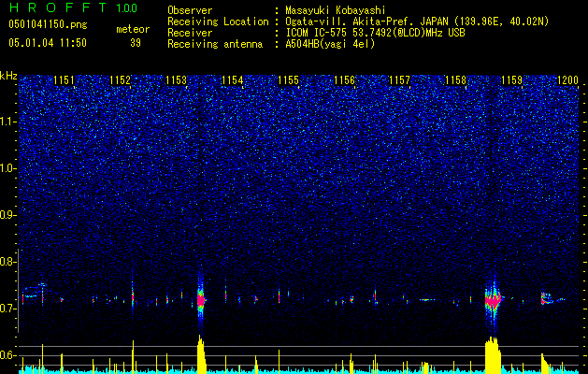Click the 1158 time marker

[455, 80]
